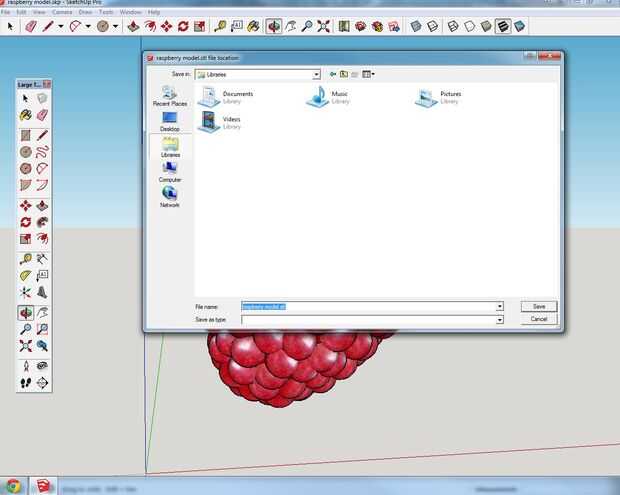Viewport: 620px width, 495px height.
Task: Open the Tools menu
Action: pyautogui.click(x=106, y=12)
